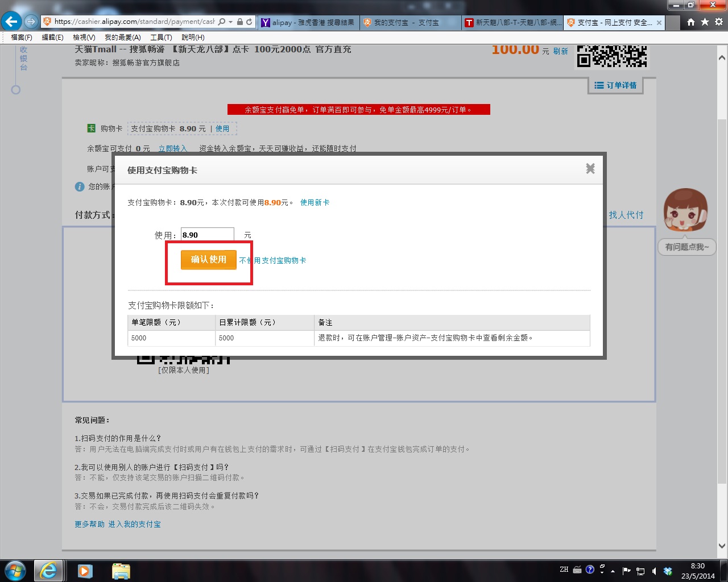728x582 pixels.
Task: Switch to the 新天龍八部 tab
Action: pos(512,23)
